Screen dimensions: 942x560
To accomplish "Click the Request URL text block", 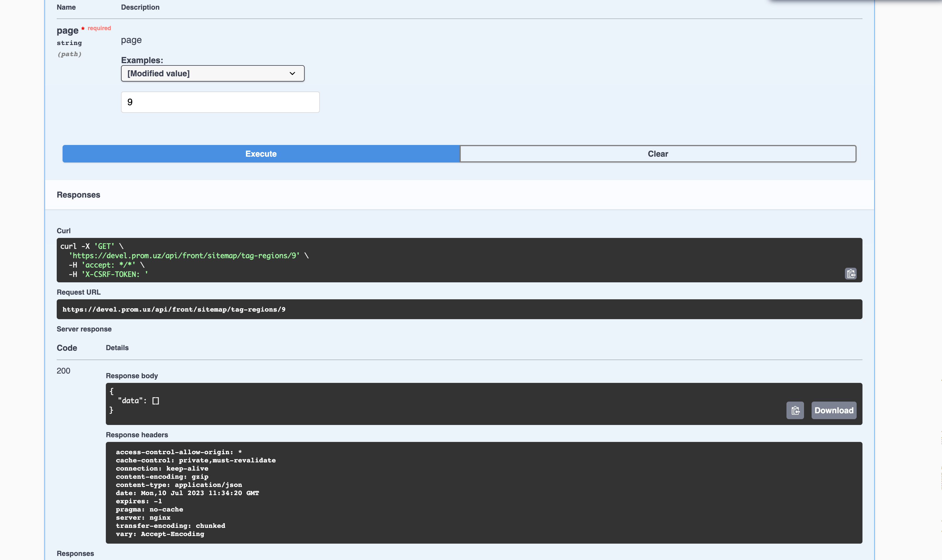I will (174, 310).
